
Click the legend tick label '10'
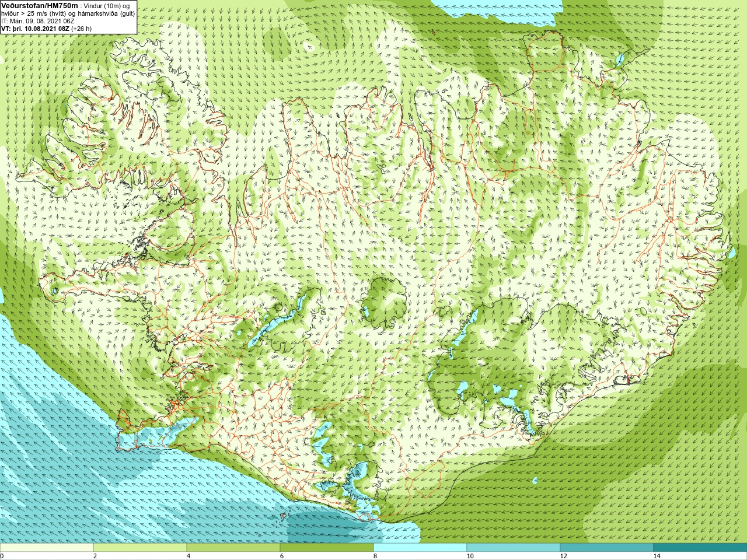pyautogui.click(x=470, y=556)
